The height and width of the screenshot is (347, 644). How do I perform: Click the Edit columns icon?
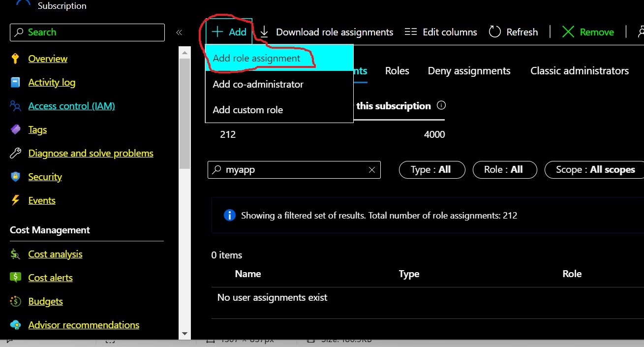[411, 32]
